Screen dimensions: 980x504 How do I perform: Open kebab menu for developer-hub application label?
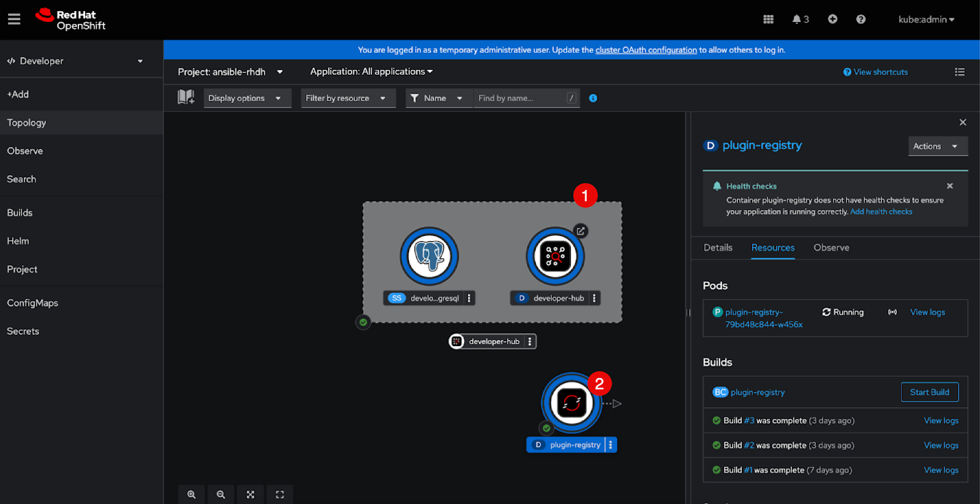[530, 342]
